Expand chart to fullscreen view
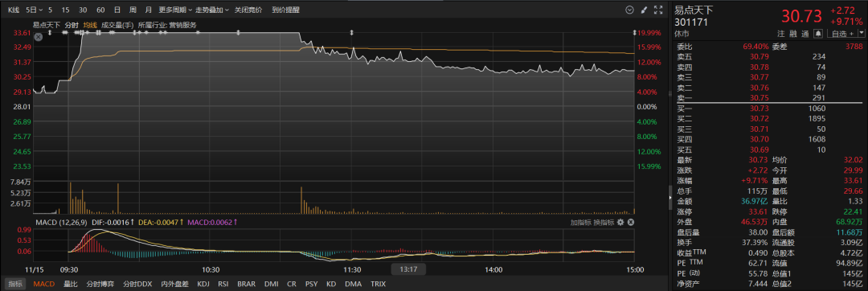 [658, 10]
